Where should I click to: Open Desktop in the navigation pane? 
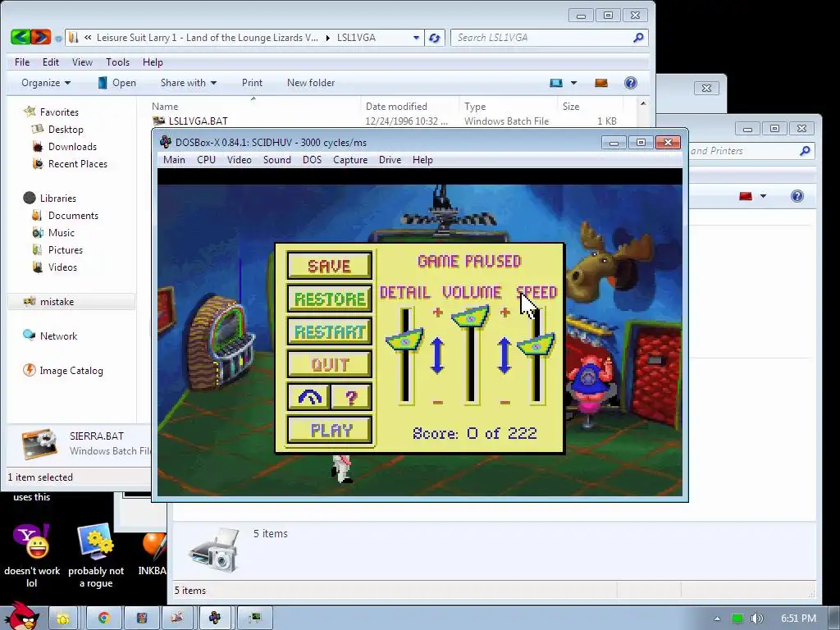(66, 129)
